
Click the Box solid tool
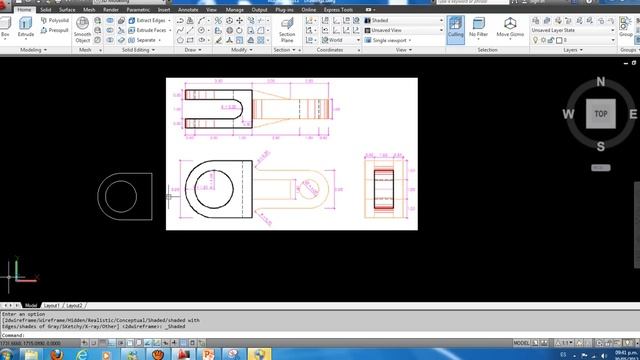5,27
